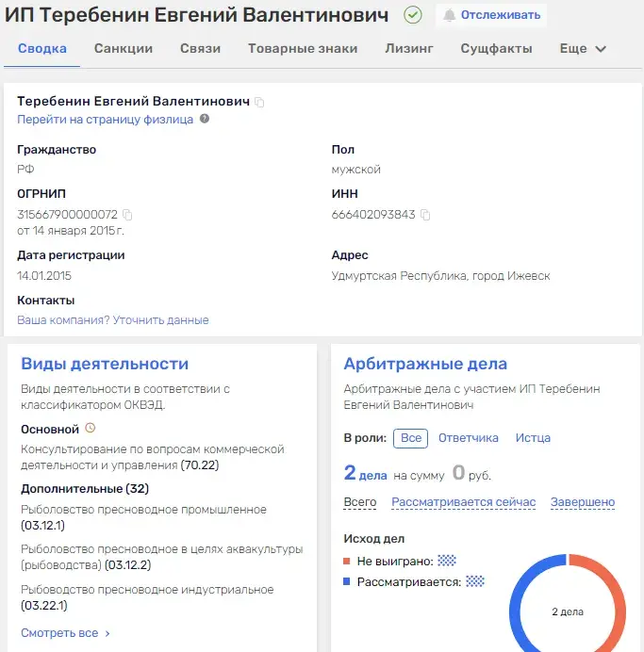Viewport: 644px width, 652px height.
Task: Click the OKVED code (70.22)
Action: 200,465
